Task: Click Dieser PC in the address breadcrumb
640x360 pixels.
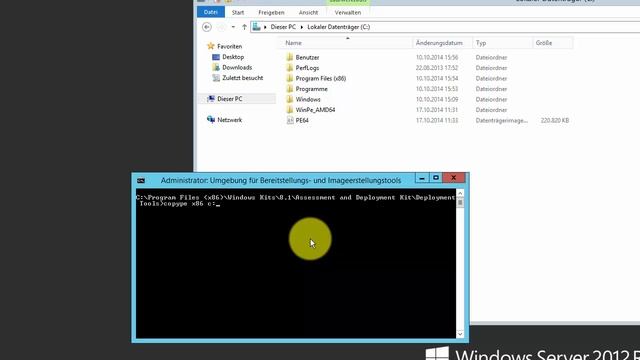Action: tap(283, 27)
